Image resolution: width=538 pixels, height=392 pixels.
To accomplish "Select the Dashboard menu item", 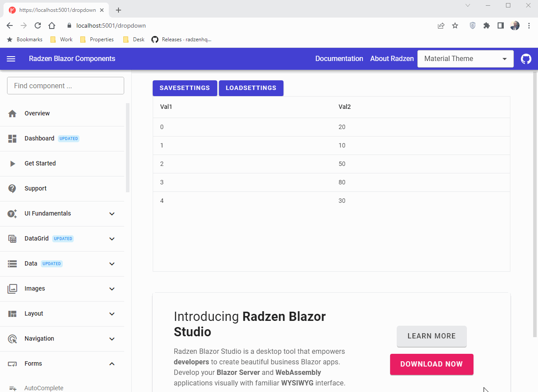I will click(62, 139).
